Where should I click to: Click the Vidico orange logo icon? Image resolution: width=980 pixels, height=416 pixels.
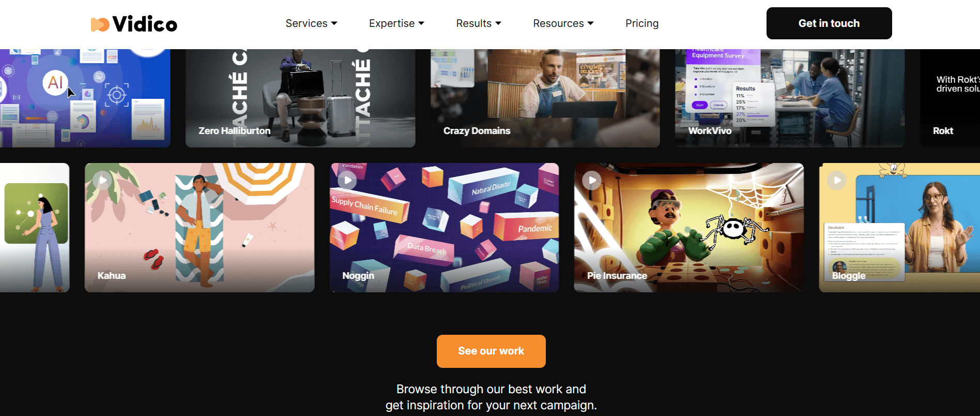point(100,24)
